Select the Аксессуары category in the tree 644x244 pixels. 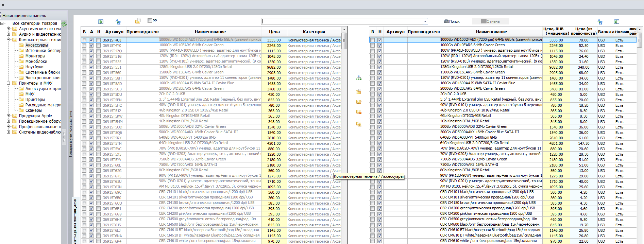pyautogui.click(x=37, y=45)
